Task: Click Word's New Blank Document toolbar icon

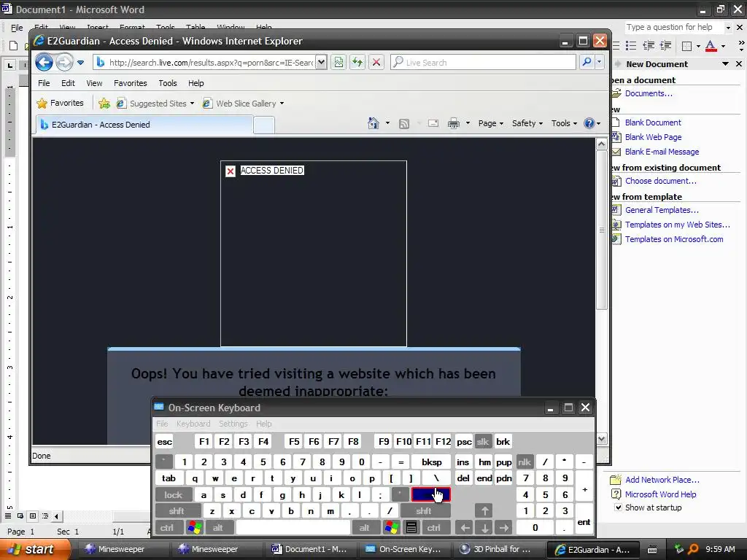Action: coord(14,46)
